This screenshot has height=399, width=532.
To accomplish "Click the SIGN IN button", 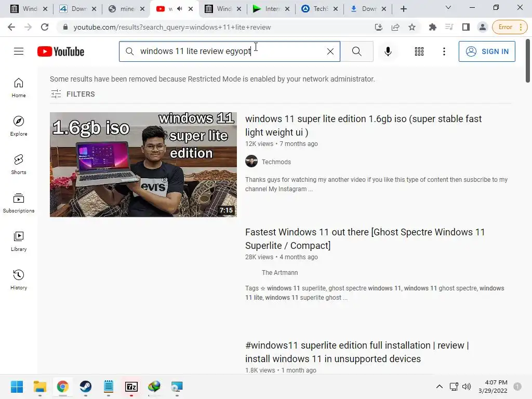I will click(487, 51).
